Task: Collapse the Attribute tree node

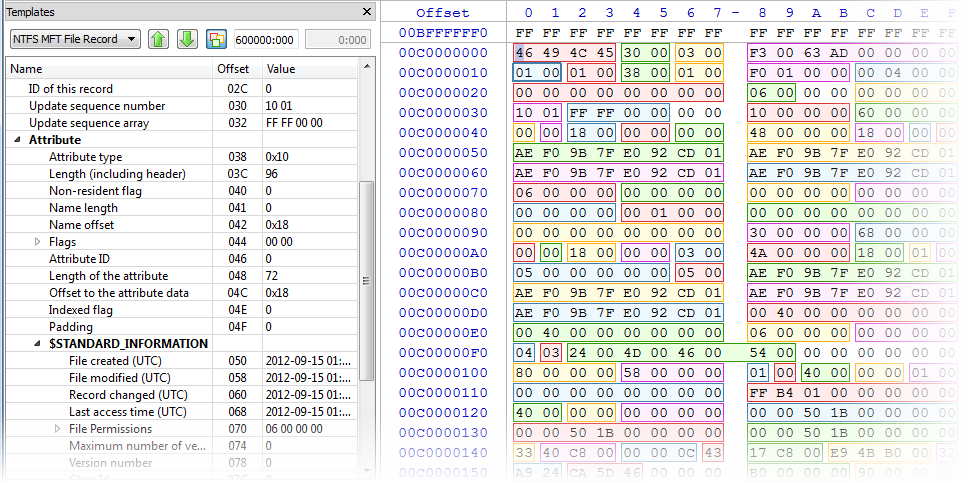Action: pyautogui.click(x=19, y=140)
